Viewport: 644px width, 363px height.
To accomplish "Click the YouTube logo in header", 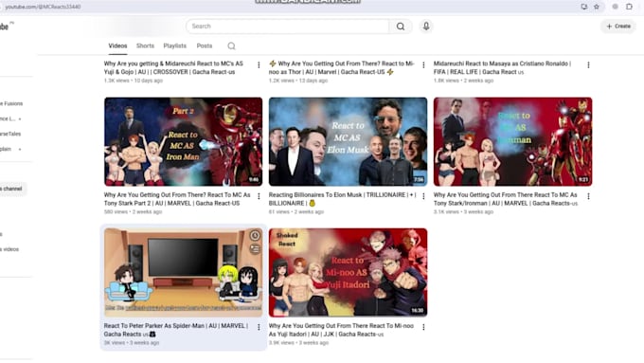I will tap(5, 27).
